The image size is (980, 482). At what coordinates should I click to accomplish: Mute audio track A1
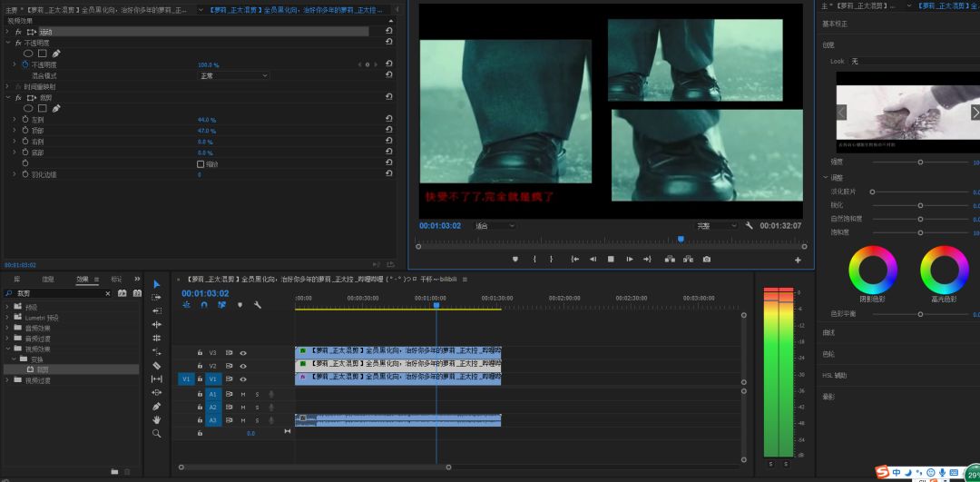point(243,394)
